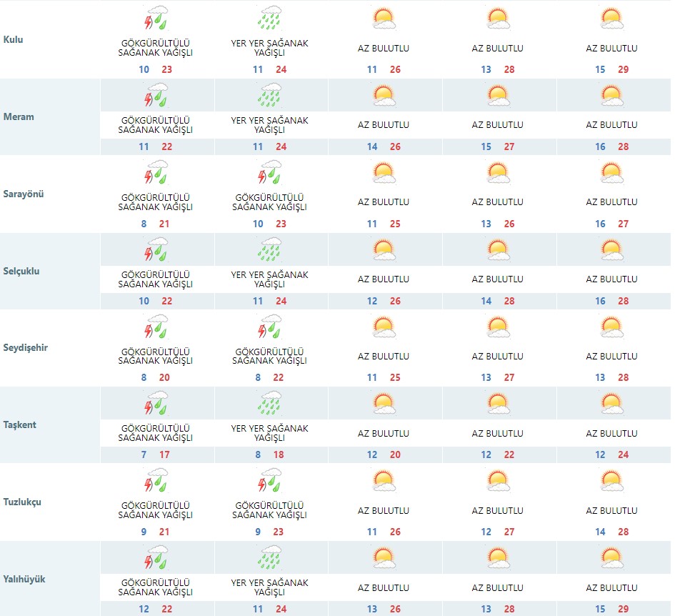Select Kulu's sun icon above 13 28
Viewport: 675px width, 616px height.
click(498, 19)
